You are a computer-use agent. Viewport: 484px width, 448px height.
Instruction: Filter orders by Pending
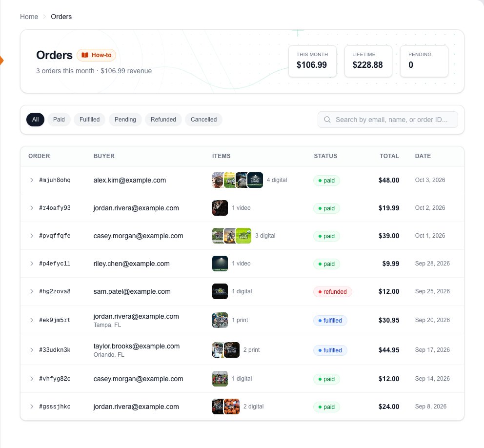click(125, 120)
